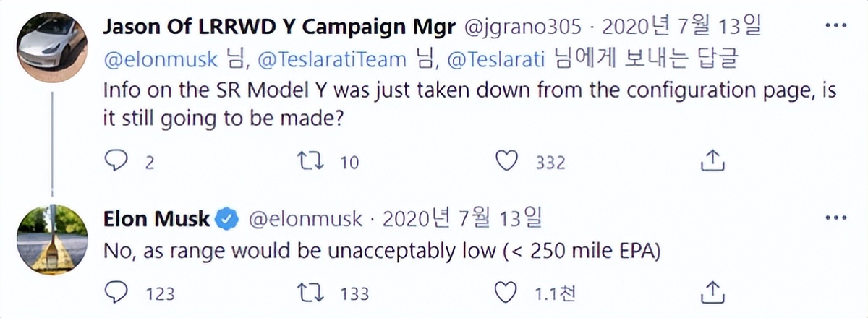Image resolution: width=868 pixels, height=318 pixels.
Task: Share Jason's tweet via share icon
Action: [713, 160]
